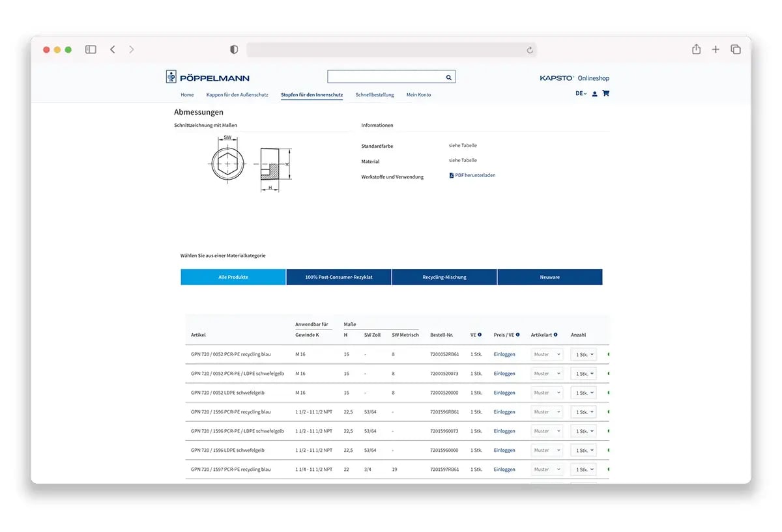This screenshot has width=782, height=532.
Task: Select the Recycling-Mischung tab
Action: click(444, 277)
